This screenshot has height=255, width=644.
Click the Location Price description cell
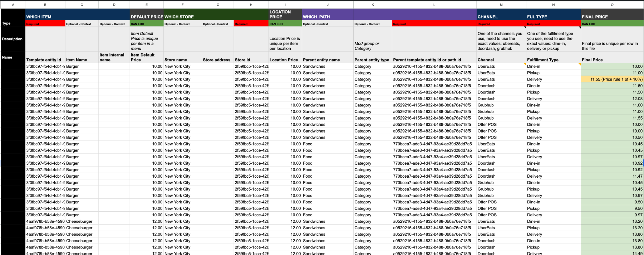[285, 43]
